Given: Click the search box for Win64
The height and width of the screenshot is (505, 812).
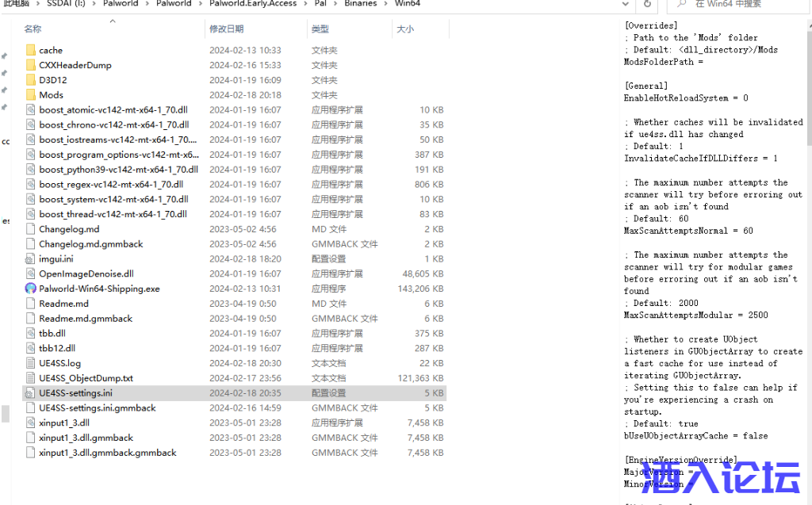Looking at the screenshot, I should click(737, 4).
